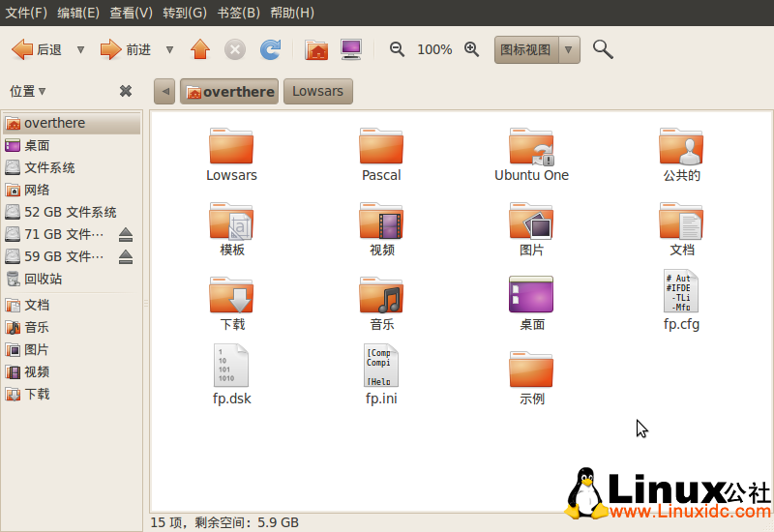Select the 音乐 music folder in main view
The image size is (774, 532).
[381, 295]
